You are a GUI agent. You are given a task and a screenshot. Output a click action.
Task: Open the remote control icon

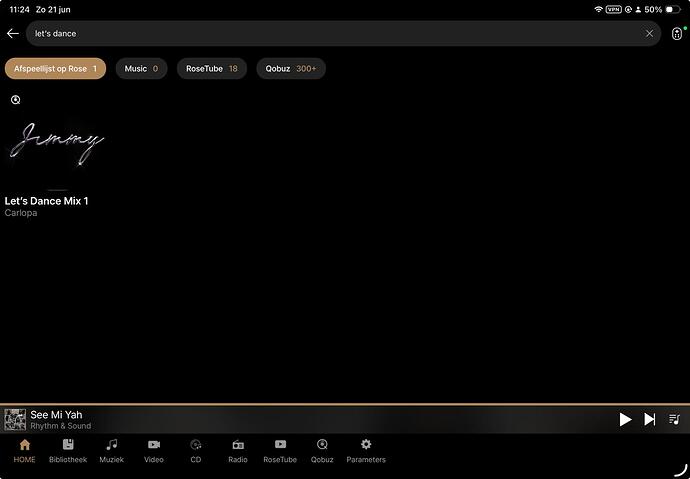pos(677,33)
